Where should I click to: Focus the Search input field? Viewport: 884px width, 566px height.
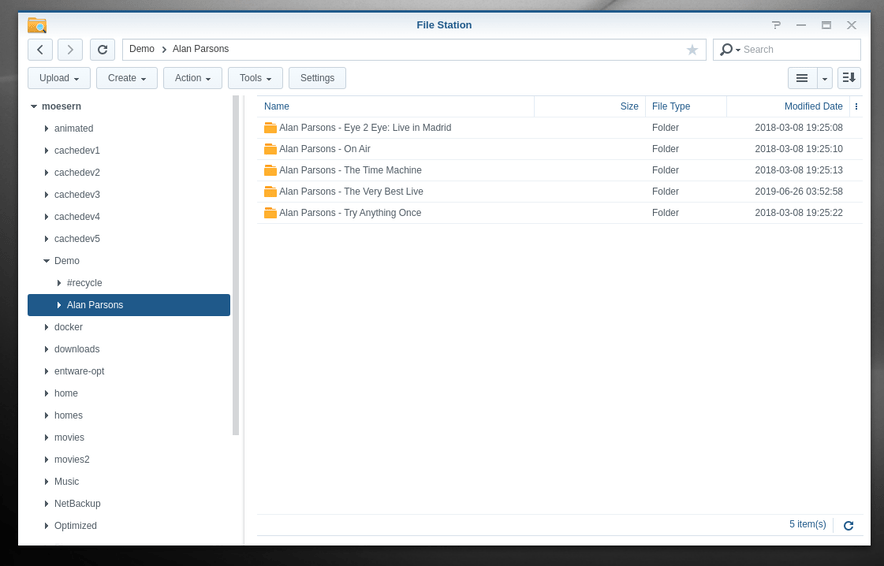(799, 50)
